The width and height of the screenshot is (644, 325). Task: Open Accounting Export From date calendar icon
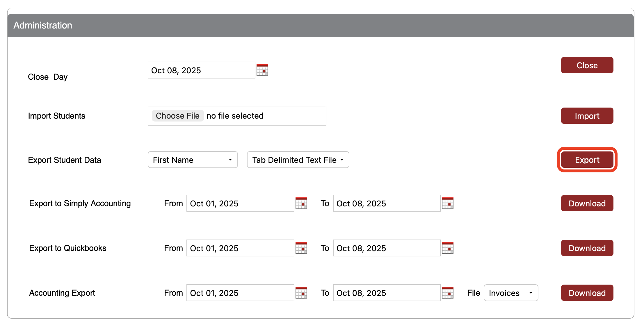tap(301, 293)
